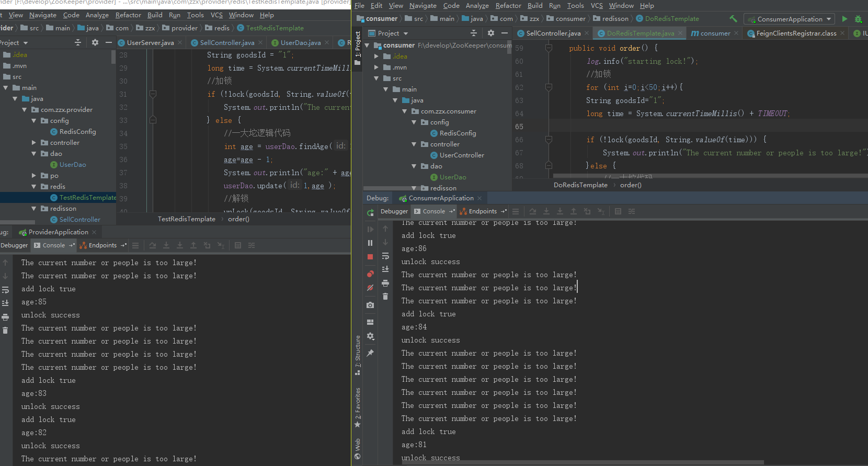Open UserController class in consumer tree

(x=462, y=155)
